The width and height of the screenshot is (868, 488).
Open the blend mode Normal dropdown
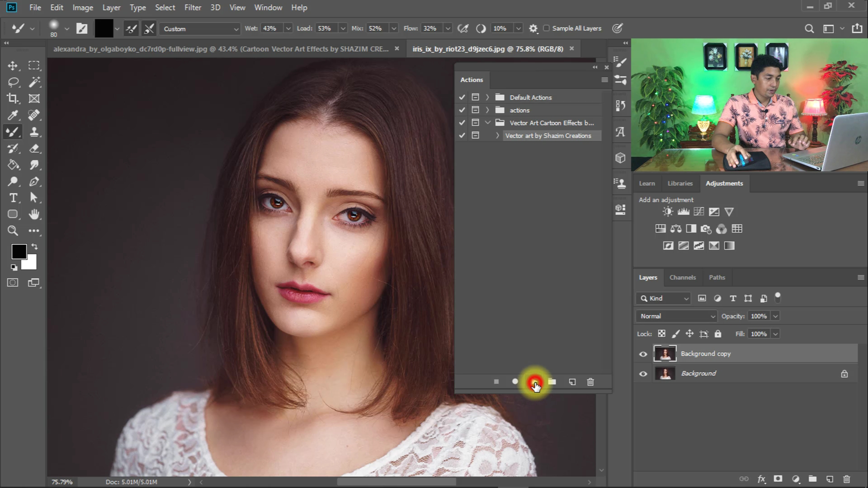tap(676, 316)
